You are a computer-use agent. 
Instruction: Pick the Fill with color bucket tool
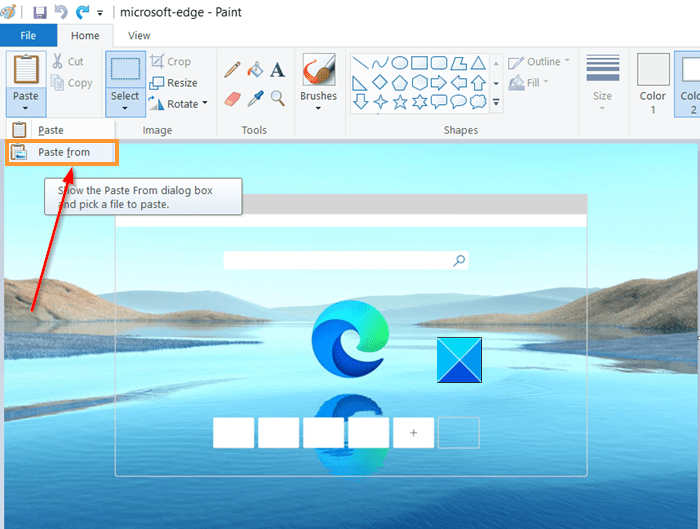point(255,69)
